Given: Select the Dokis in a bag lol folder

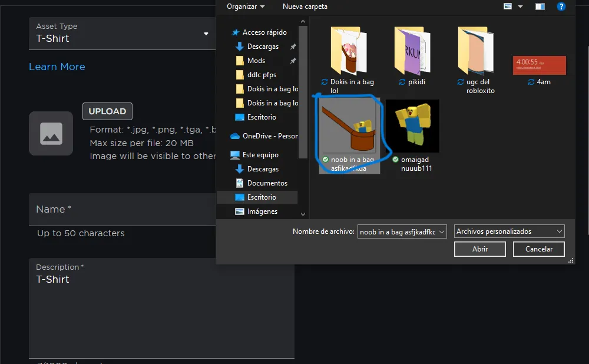Looking at the screenshot, I should 348,61.
